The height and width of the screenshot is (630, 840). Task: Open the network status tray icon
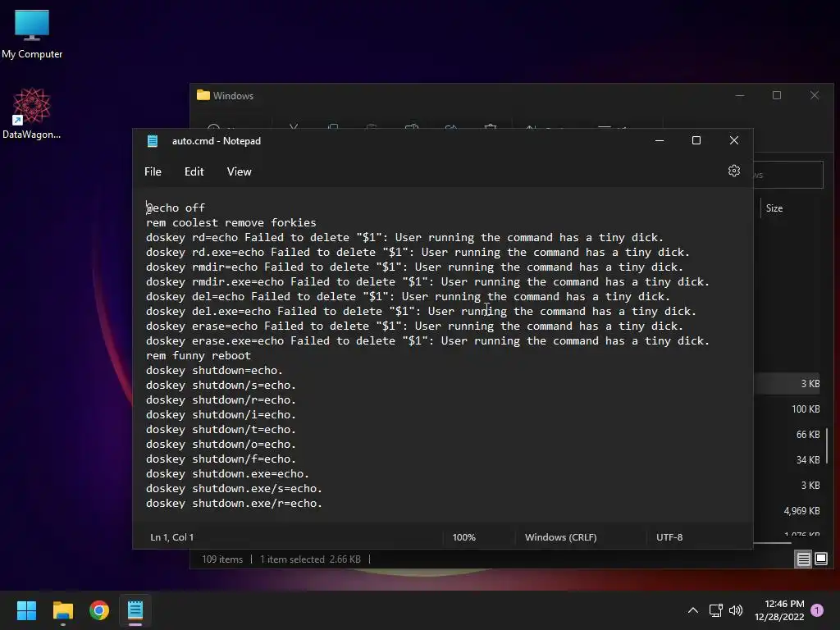(x=715, y=610)
